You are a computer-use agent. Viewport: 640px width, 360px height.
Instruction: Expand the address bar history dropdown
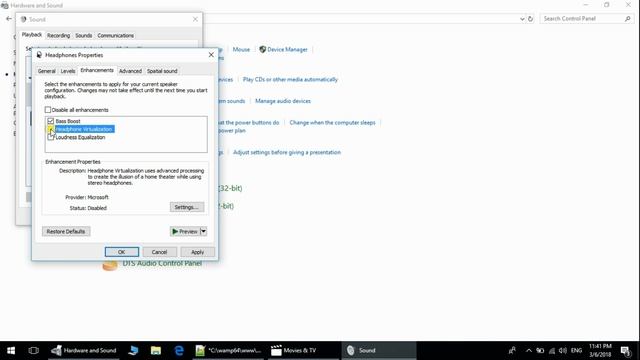tap(522, 19)
